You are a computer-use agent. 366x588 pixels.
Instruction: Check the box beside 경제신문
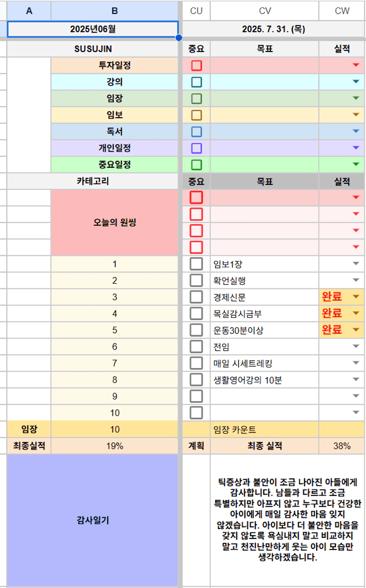(196, 297)
